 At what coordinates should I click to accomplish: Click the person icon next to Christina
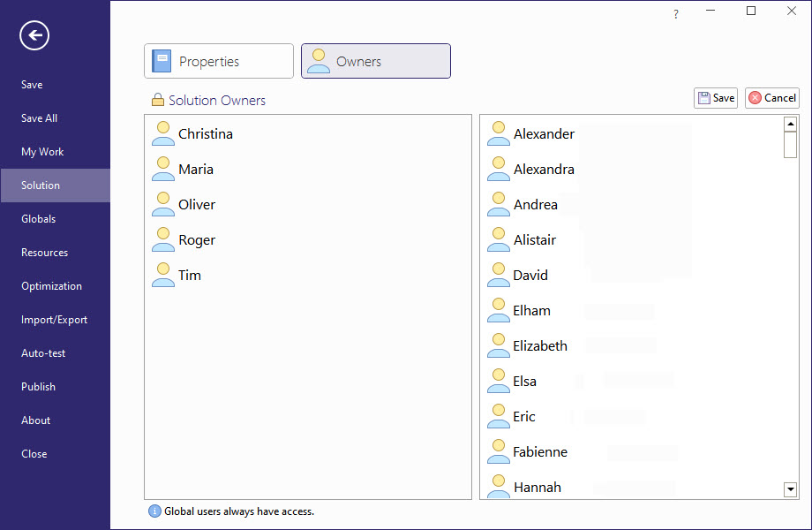[x=162, y=132]
